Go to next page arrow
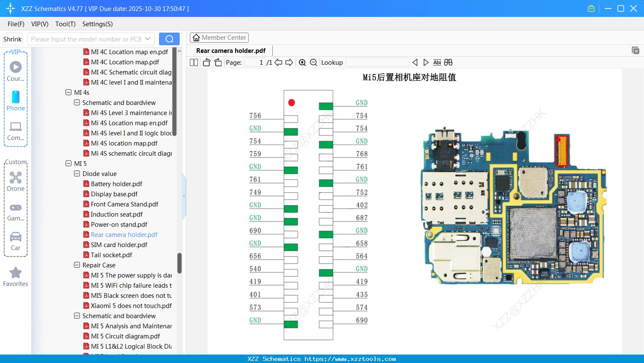Screen dimensions: 644x363 pos(289,62)
